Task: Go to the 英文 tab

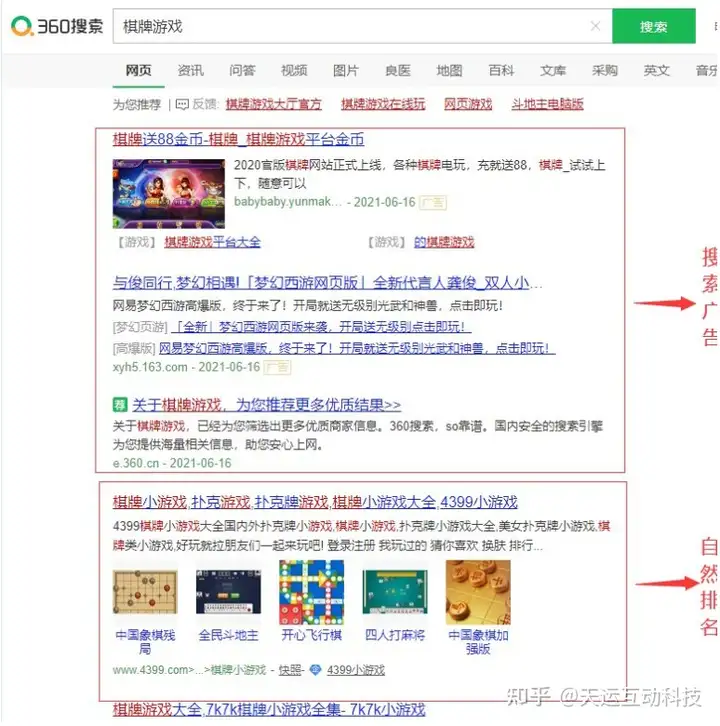Action: pyautogui.click(x=657, y=70)
